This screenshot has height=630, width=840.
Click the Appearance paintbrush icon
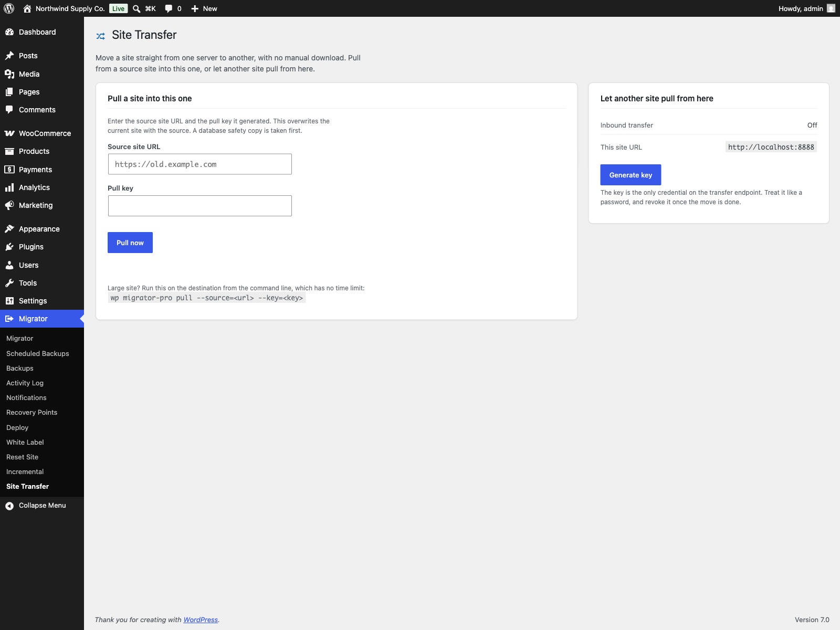tap(9, 229)
